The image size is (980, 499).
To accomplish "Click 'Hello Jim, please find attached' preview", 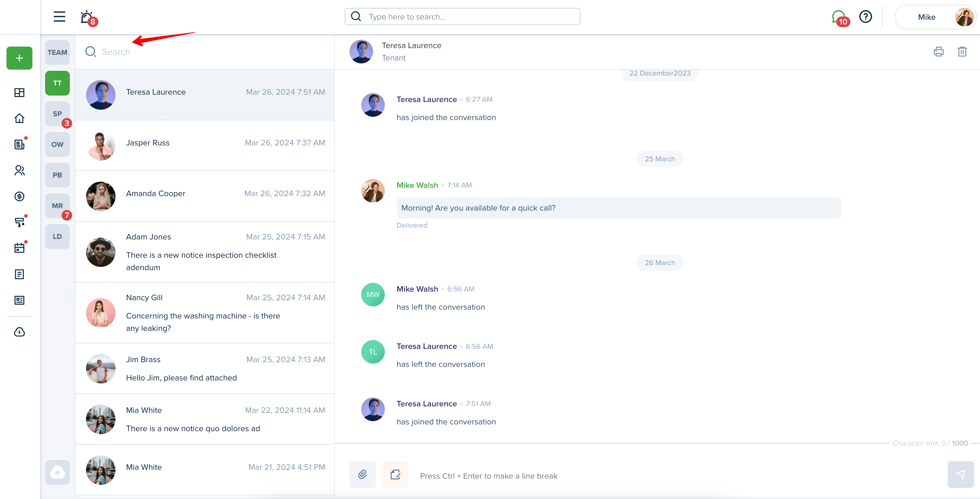I will click(x=182, y=378).
